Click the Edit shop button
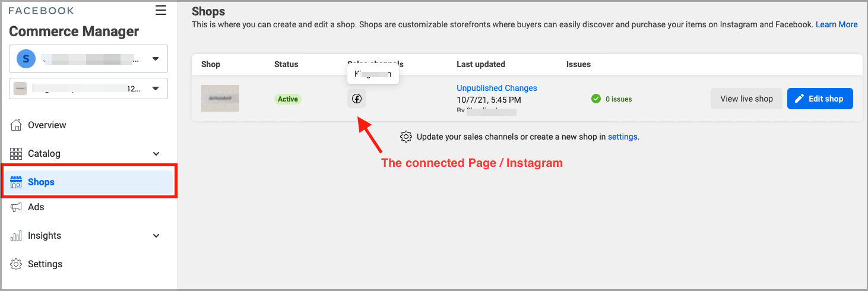 [820, 99]
